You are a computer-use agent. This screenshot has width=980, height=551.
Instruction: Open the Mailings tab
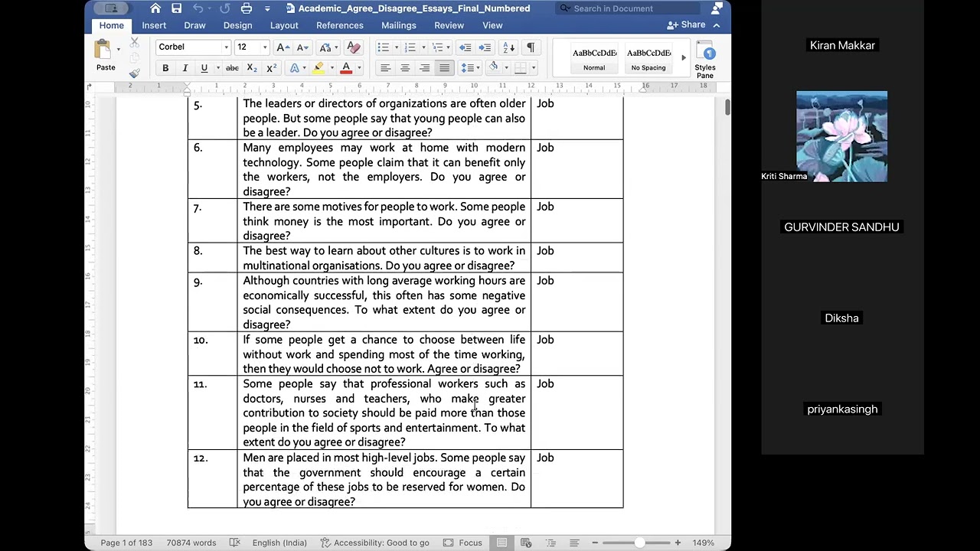(x=399, y=25)
